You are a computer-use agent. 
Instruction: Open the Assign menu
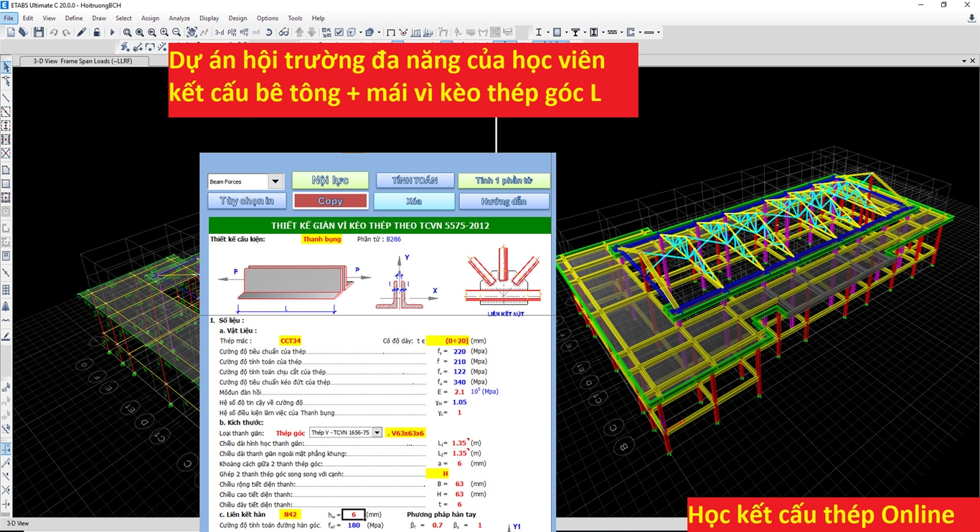[x=150, y=18]
